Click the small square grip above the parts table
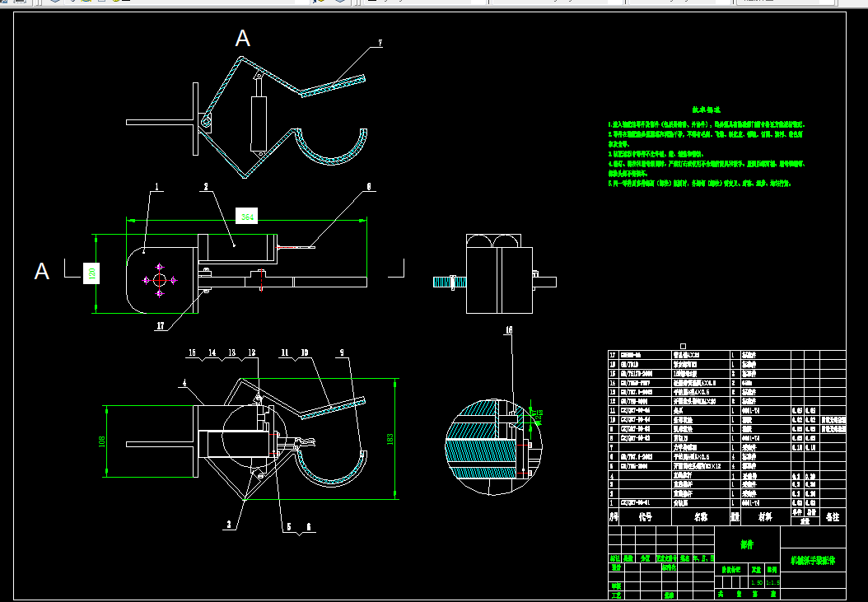Screen dimensions: 868x602 [x=683, y=346]
